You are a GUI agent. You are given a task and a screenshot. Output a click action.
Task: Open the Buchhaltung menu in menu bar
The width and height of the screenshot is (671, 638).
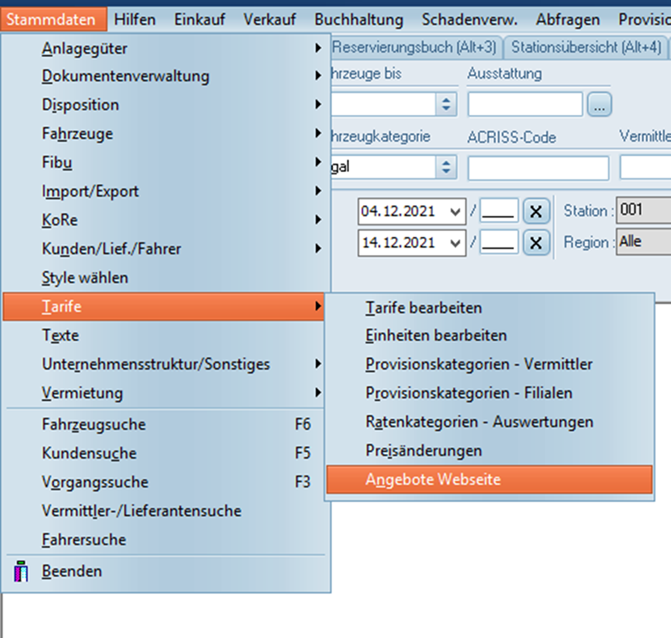tap(358, 19)
